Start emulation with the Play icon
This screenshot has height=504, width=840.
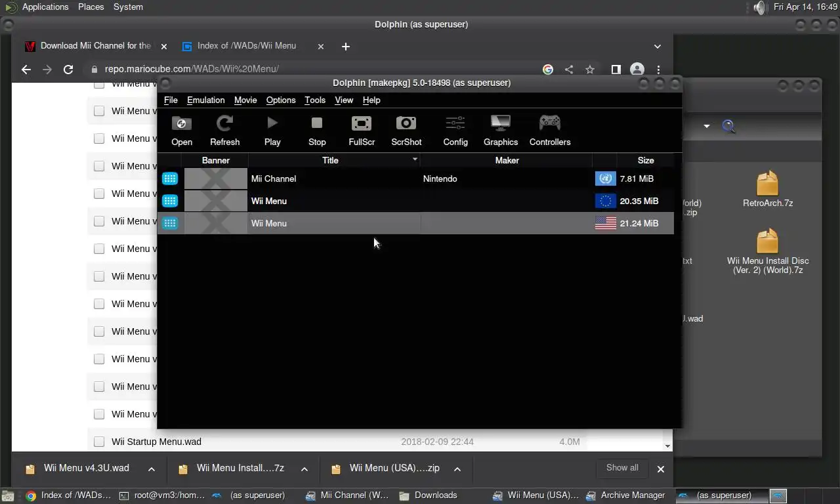(x=272, y=131)
